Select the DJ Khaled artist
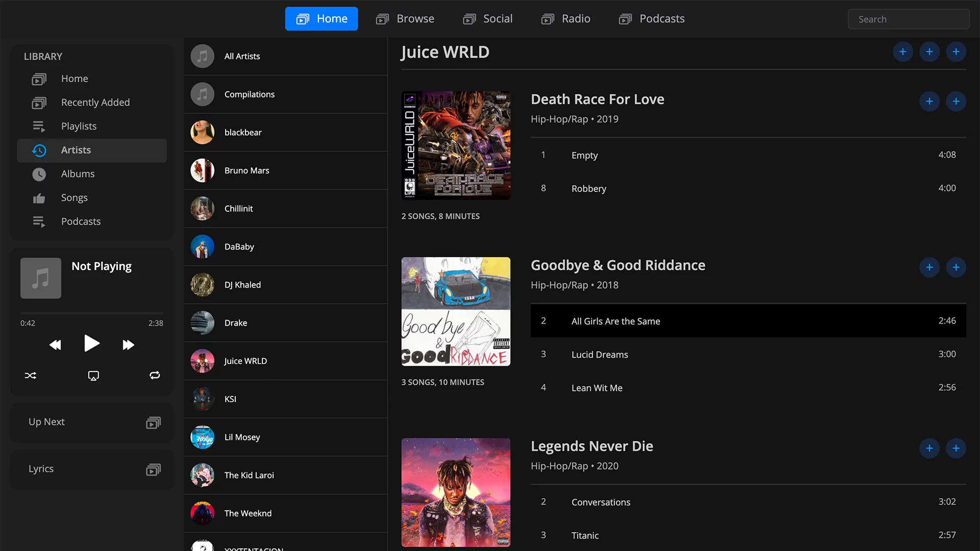980x551 pixels. click(285, 285)
